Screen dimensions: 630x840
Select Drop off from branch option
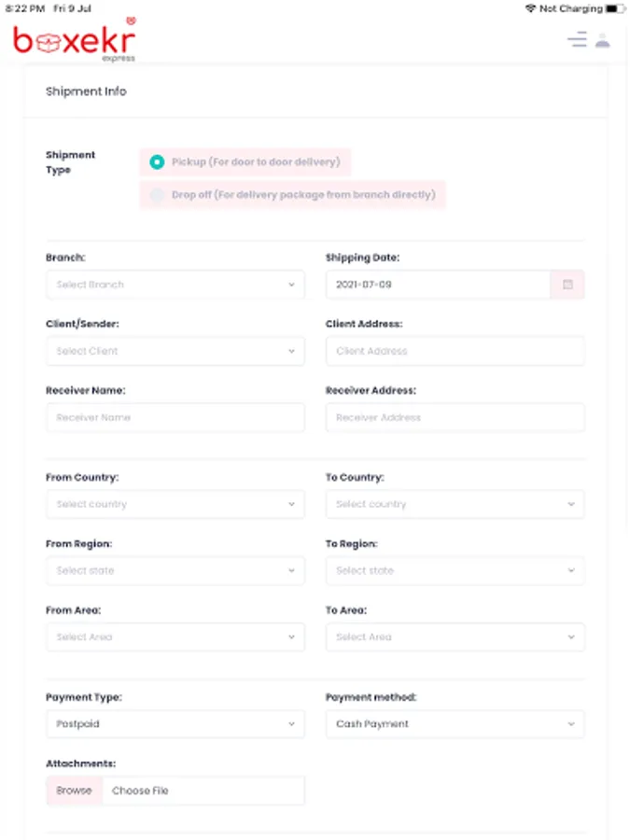click(x=158, y=196)
